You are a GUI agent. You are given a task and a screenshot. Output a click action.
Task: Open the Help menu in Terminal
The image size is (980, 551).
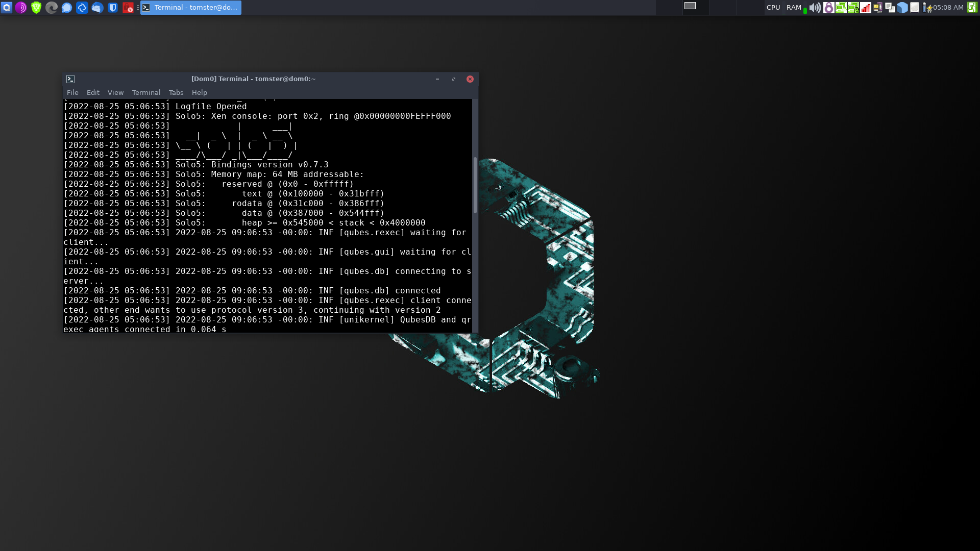click(200, 92)
